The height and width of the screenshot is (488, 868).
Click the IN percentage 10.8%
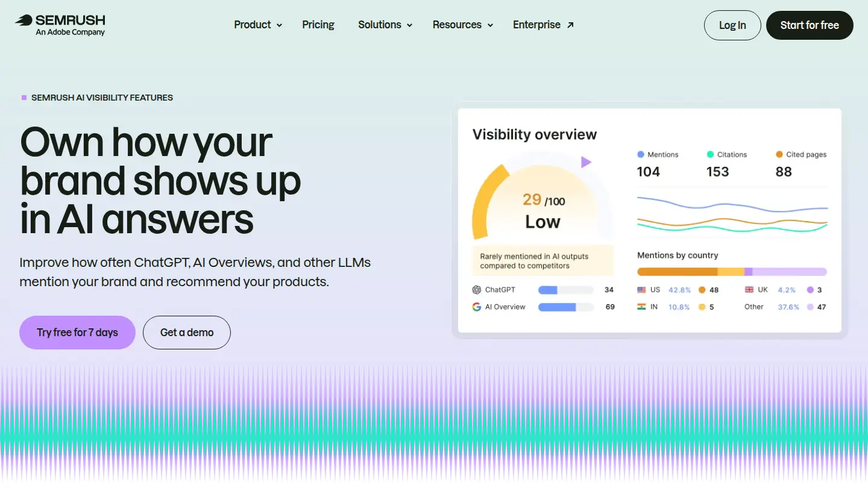click(679, 307)
